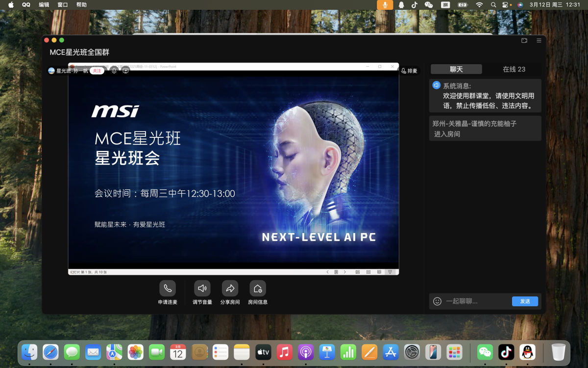Viewport: 588px width, 368px height.
Task: Open QQ from the Dock
Action: point(527,352)
